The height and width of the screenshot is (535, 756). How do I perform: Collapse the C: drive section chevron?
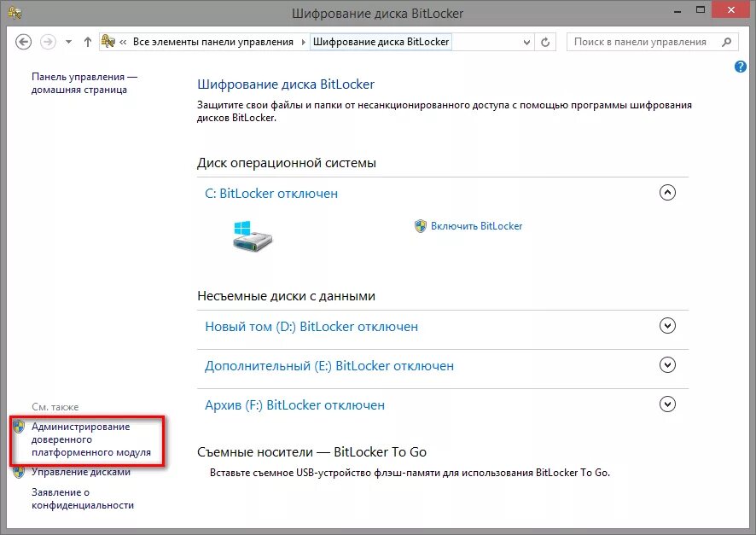(x=667, y=192)
